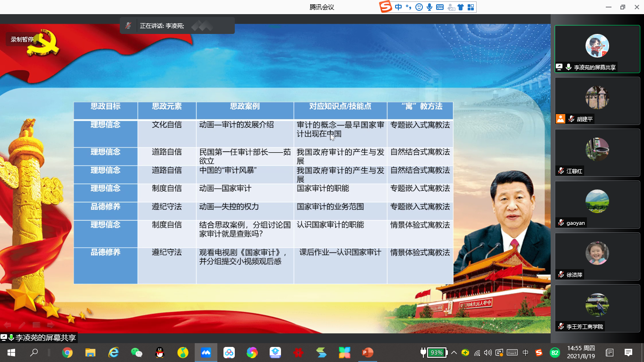Screen dimensions: 644x362
Task: Open the notification action center icon
Action: [x=628, y=353]
